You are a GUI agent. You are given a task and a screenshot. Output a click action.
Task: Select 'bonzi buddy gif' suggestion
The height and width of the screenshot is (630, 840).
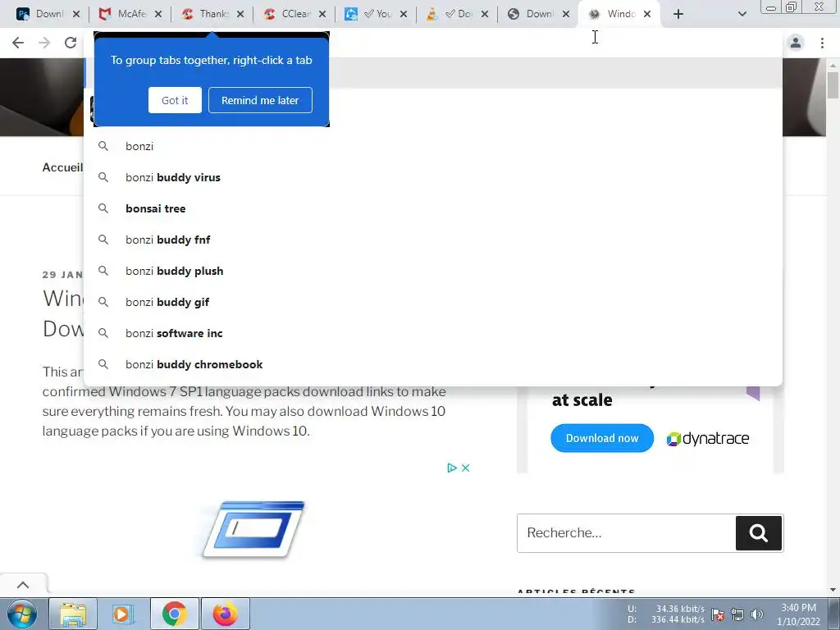tap(433, 302)
